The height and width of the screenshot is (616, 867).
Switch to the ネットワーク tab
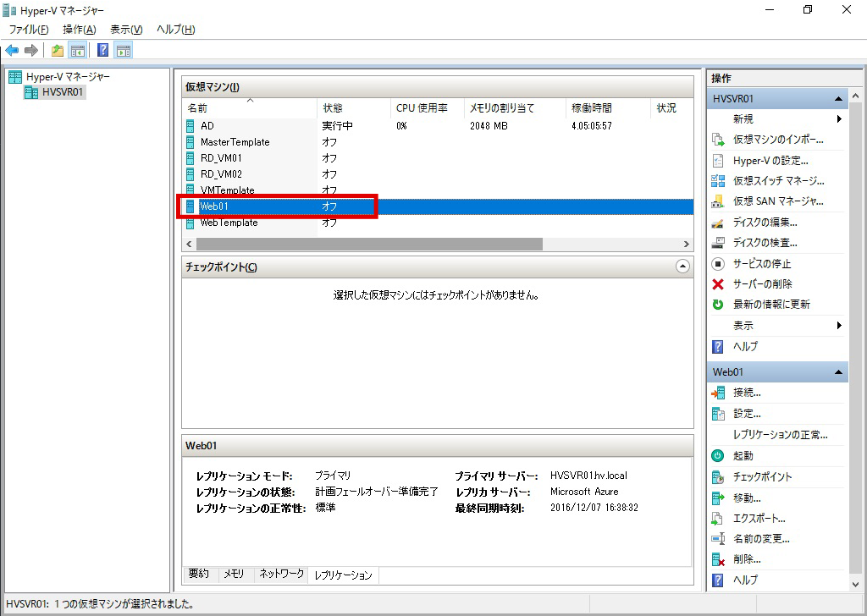281,574
